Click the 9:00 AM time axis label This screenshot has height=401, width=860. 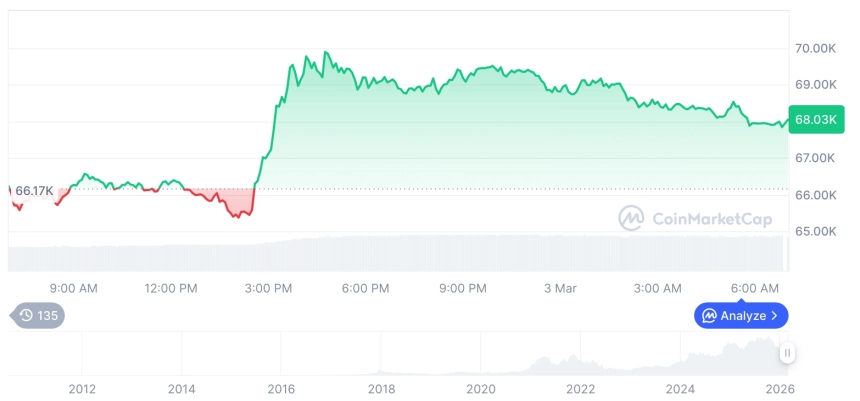tap(73, 288)
